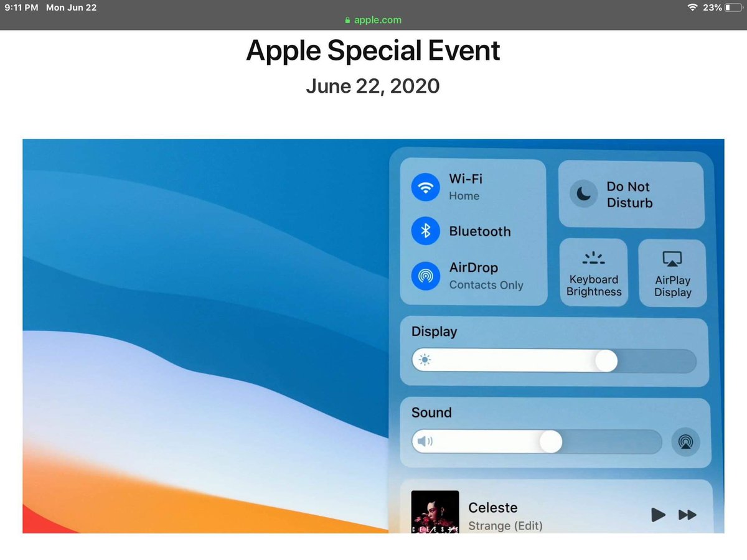Click the "Home" Wi-Fi network name
This screenshot has height=560, width=747.
464,196
